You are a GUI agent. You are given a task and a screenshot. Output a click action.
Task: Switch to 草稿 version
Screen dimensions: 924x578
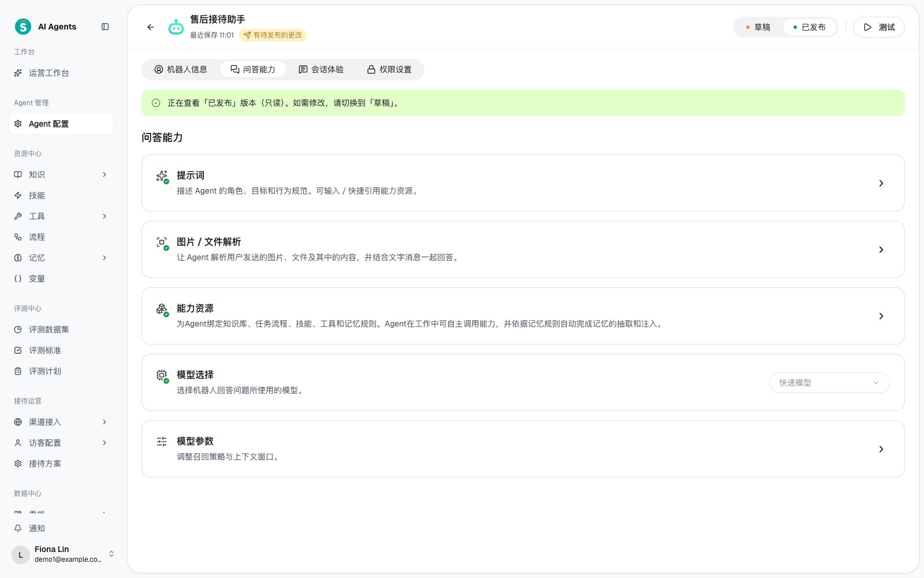pyautogui.click(x=758, y=27)
